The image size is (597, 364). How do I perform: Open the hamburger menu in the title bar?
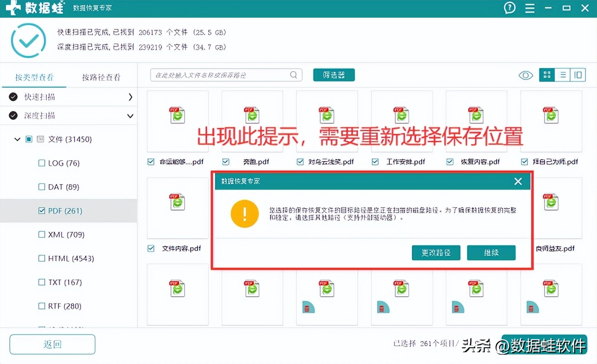pos(530,8)
